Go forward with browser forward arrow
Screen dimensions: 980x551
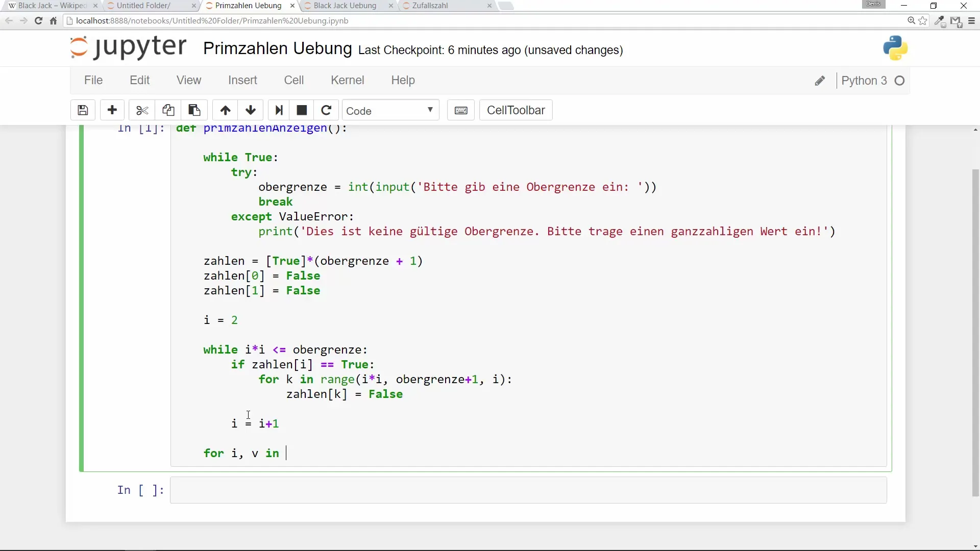pyautogui.click(x=23, y=21)
